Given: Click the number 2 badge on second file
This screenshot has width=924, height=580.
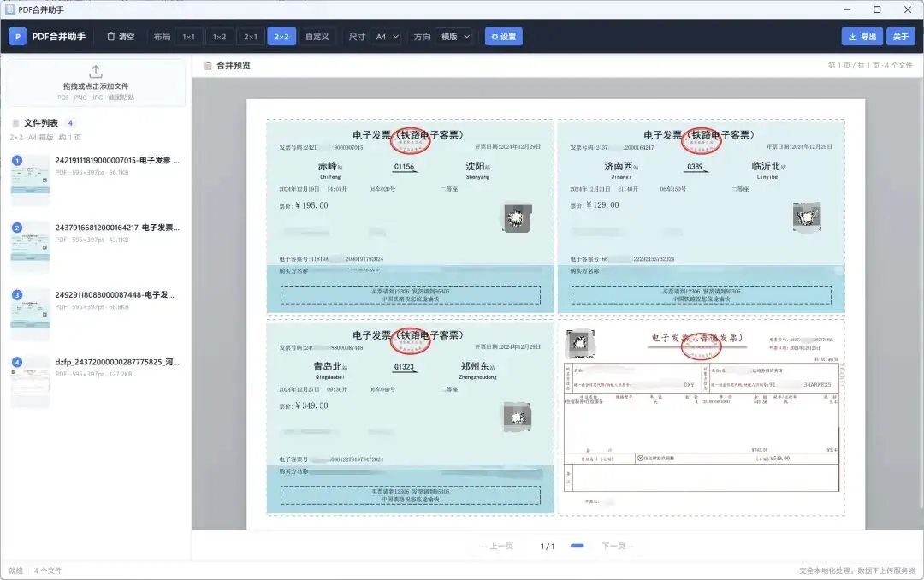Looking at the screenshot, I should click(x=17, y=228).
